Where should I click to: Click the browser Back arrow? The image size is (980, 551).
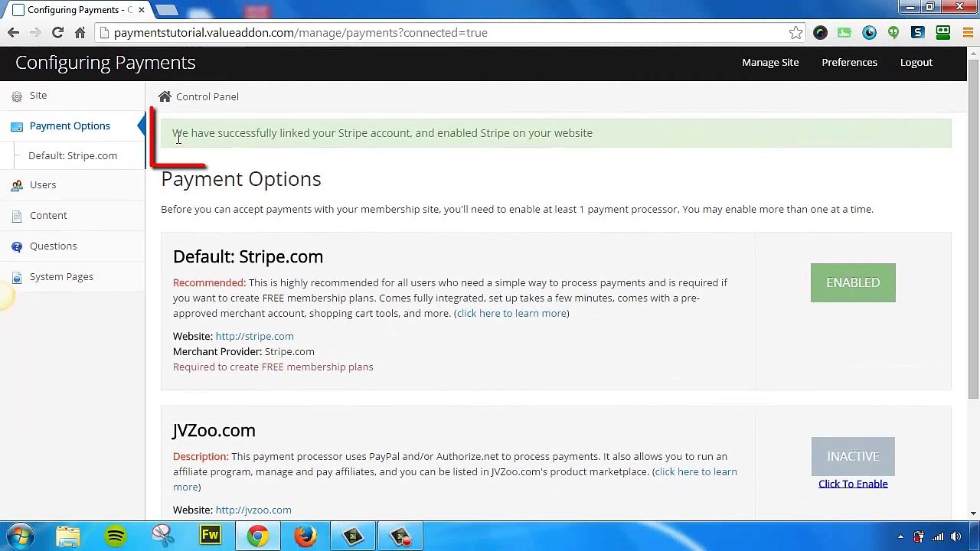13,33
